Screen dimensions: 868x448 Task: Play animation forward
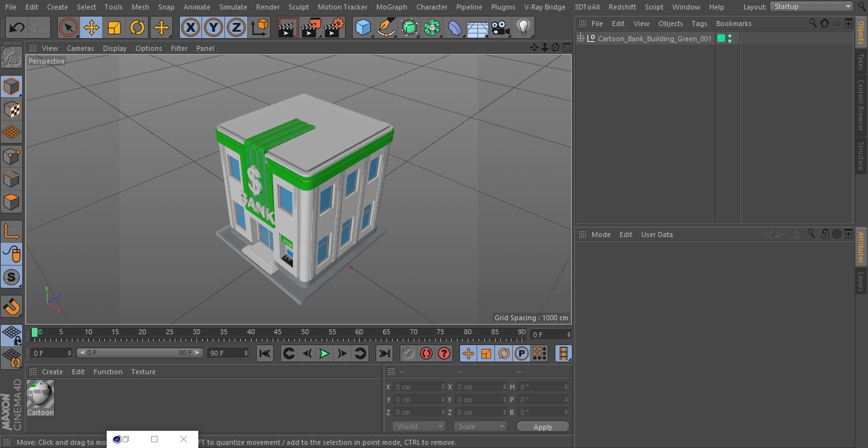[324, 353]
